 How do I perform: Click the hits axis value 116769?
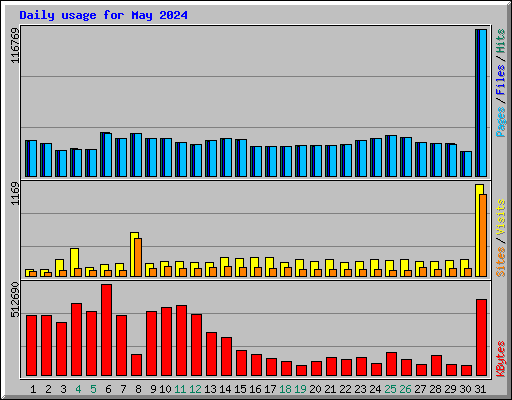pos(15,45)
